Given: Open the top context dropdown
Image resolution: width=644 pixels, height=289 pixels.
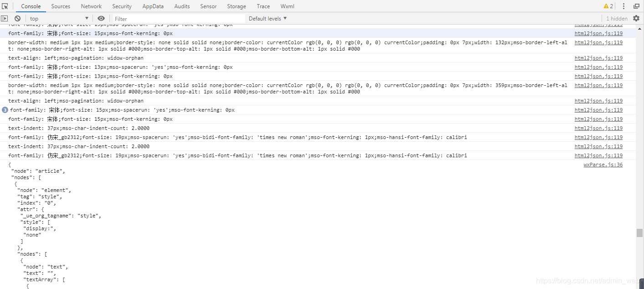Looking at the screenshot, I should point(59,19).
